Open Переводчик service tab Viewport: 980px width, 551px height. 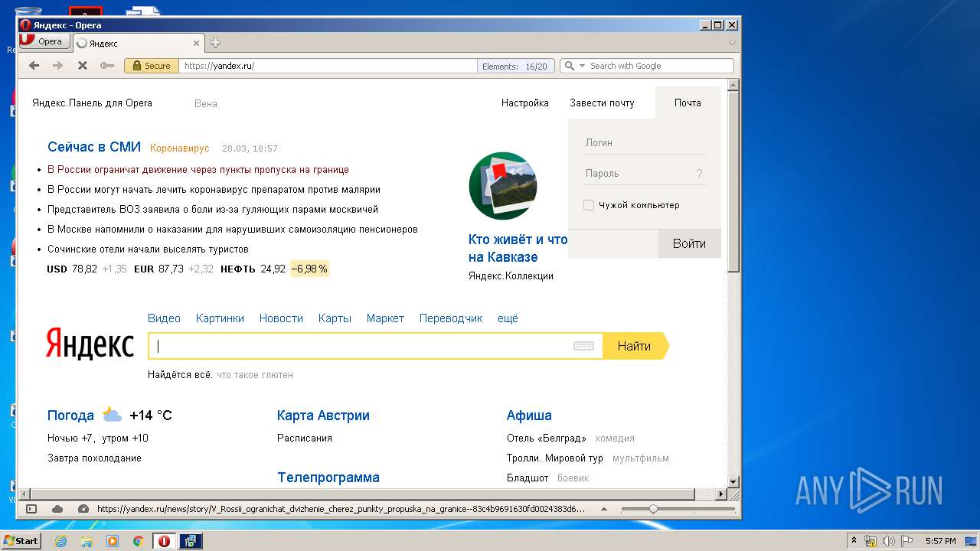click(x=451, y=318)
